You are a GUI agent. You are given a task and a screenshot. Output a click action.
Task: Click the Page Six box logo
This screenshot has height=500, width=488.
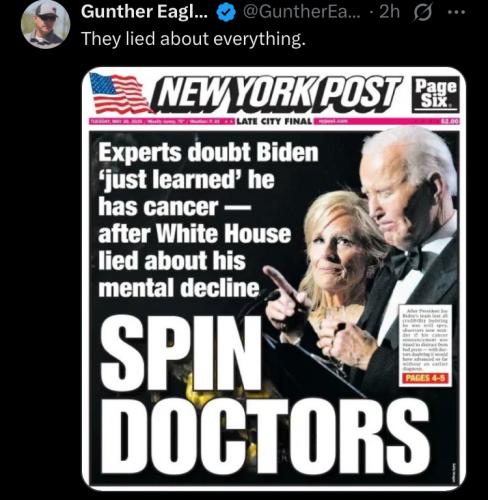click(x=435, y=94)
